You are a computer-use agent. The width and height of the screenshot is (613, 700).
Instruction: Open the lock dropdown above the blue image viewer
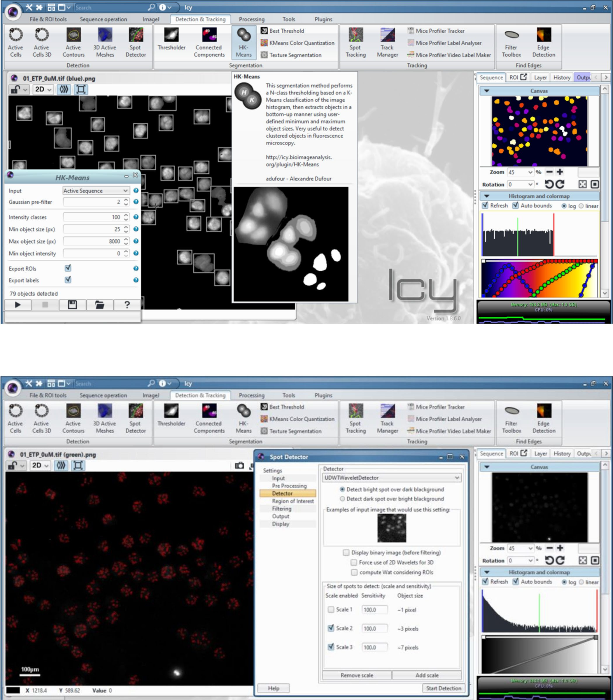[19, 89]
